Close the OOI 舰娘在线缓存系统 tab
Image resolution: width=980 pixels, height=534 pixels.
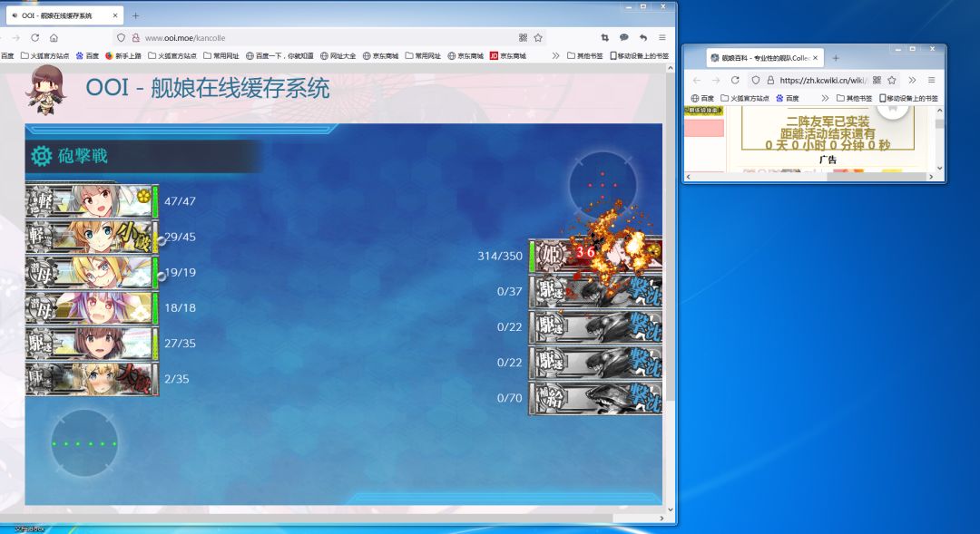115,15
